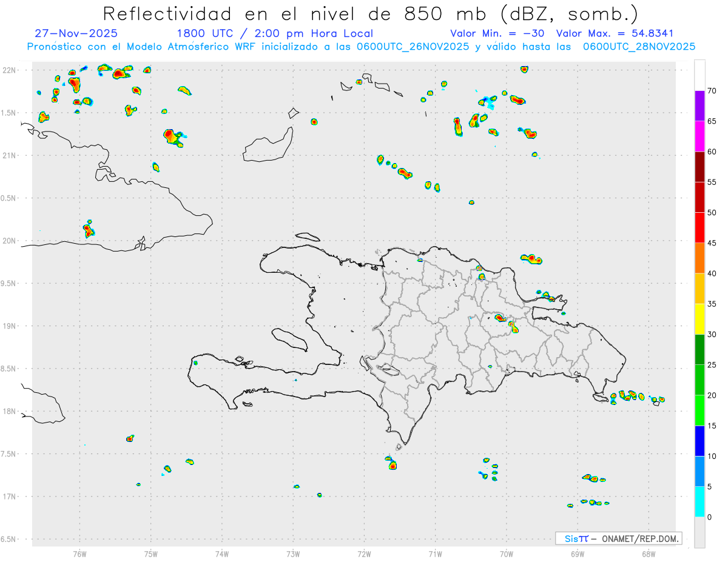Click the "73W" longitude axis label
The height and width of the screenshot is (562, 728).
click(293, 554)
